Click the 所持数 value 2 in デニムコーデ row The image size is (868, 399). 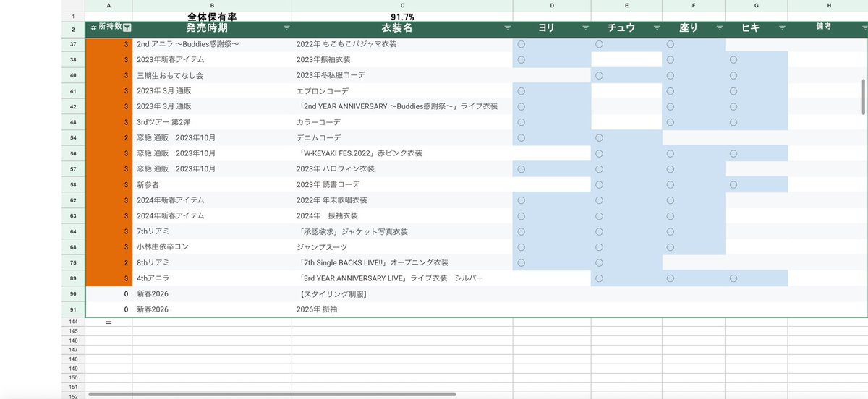pos(126,137)
